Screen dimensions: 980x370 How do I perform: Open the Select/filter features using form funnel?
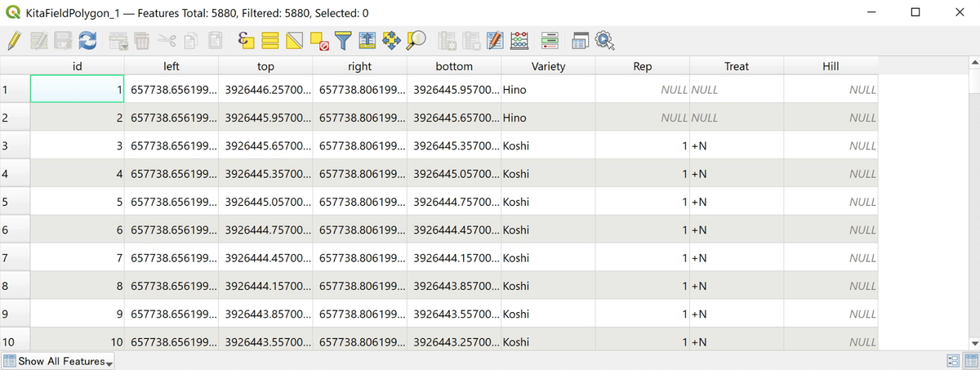[x=343, y=40]
